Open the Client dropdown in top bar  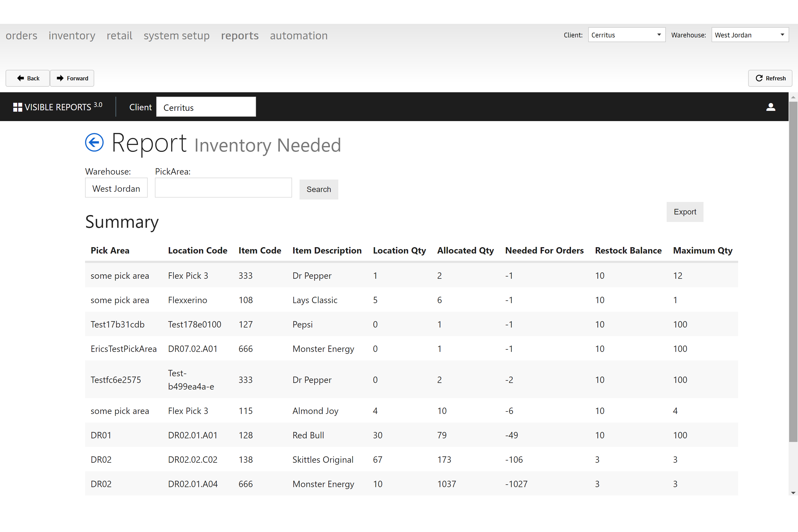[626, 34]
